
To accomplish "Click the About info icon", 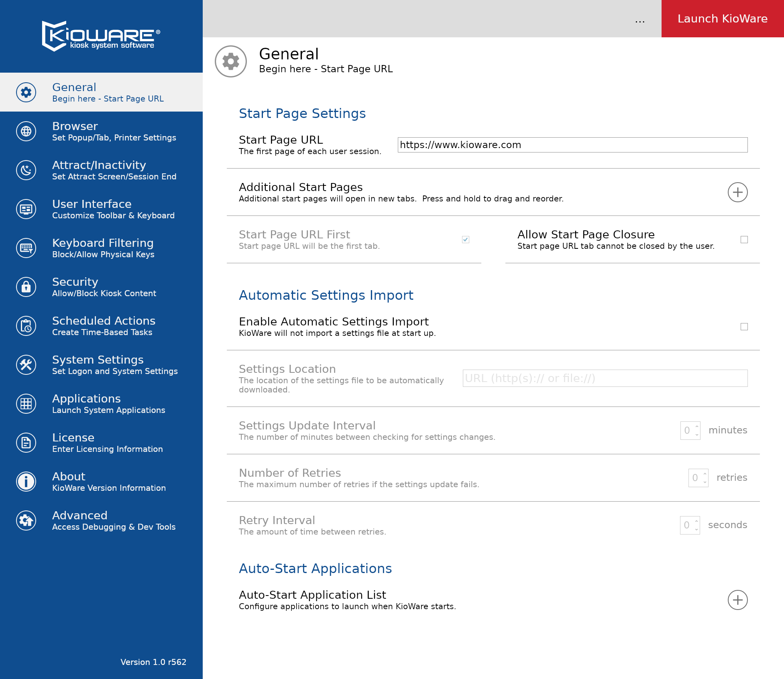I will point(26,482).
